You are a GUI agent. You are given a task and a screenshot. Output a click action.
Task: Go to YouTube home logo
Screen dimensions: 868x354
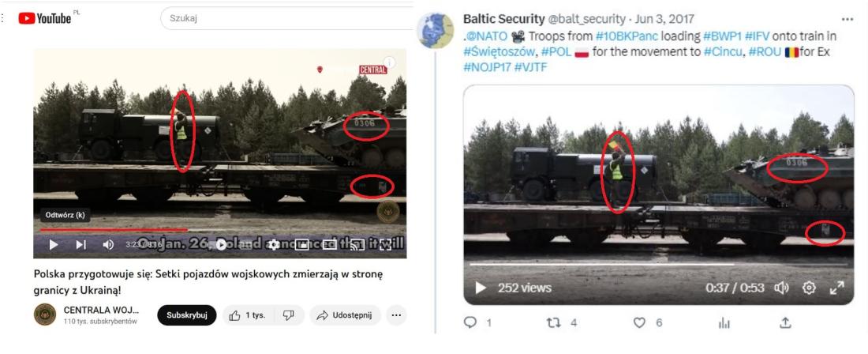[46, 18]
